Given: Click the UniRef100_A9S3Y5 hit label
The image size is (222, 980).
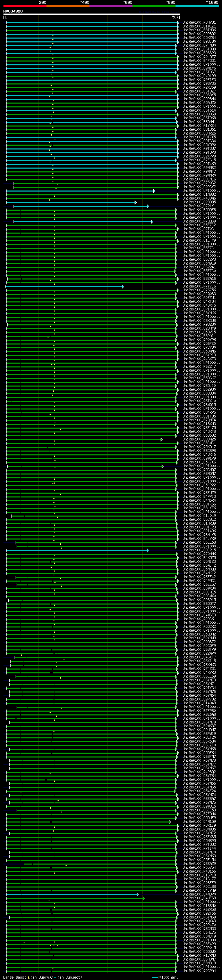Looking at the screenshot, I should pos(199,95).
